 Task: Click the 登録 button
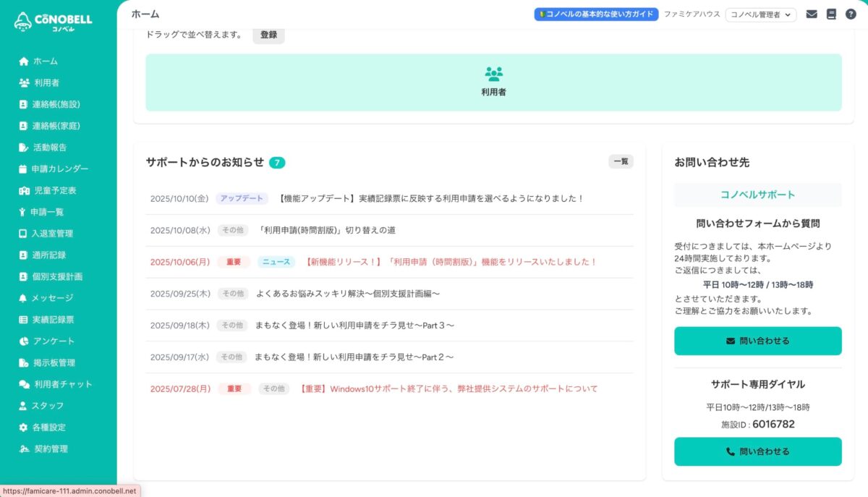(268, 35)
